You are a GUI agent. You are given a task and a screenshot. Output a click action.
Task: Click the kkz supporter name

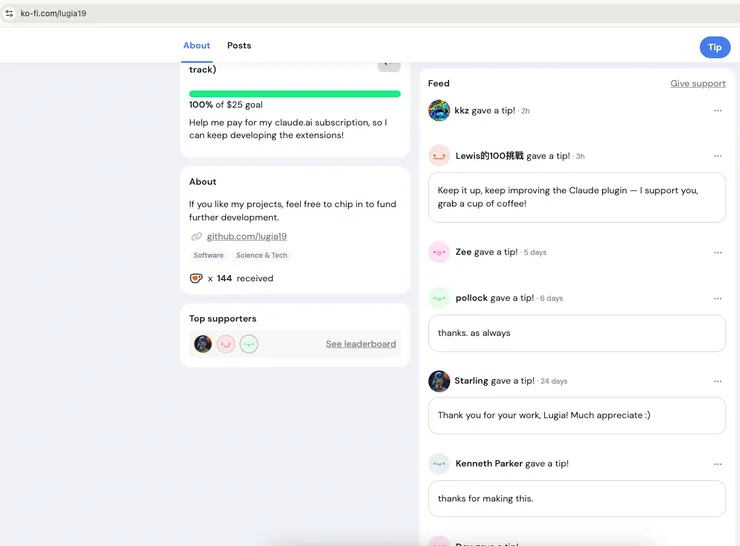tap(462, 110)
